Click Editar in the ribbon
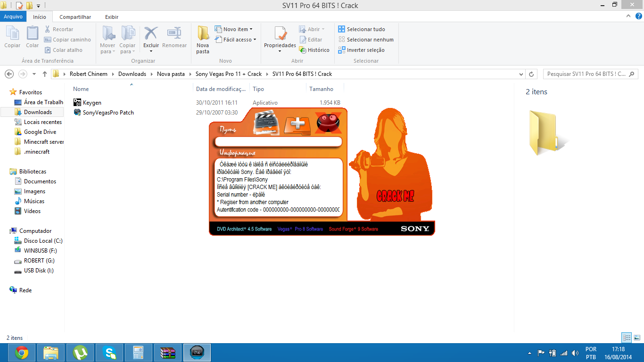This screenshot has width=644, height=362. click(311, 40)
